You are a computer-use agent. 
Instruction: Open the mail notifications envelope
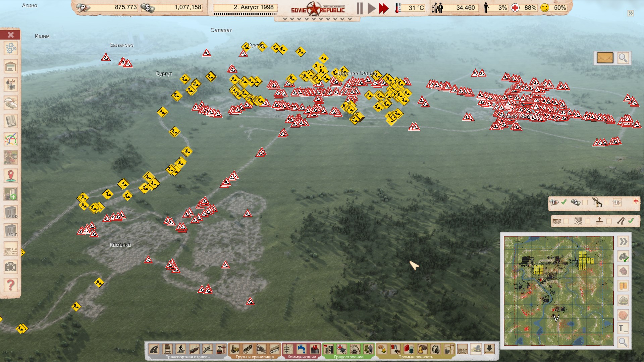pyautogui.click(x=605, y=58)
